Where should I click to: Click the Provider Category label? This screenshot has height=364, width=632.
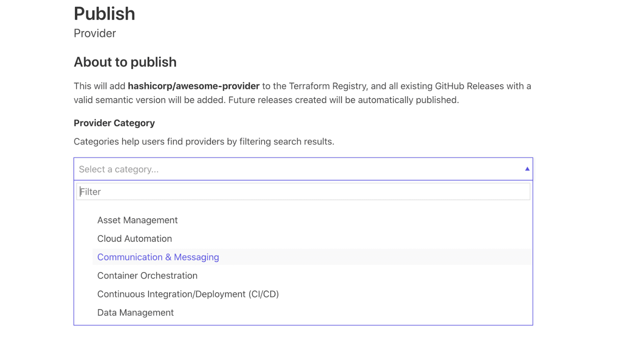(114, 123)
